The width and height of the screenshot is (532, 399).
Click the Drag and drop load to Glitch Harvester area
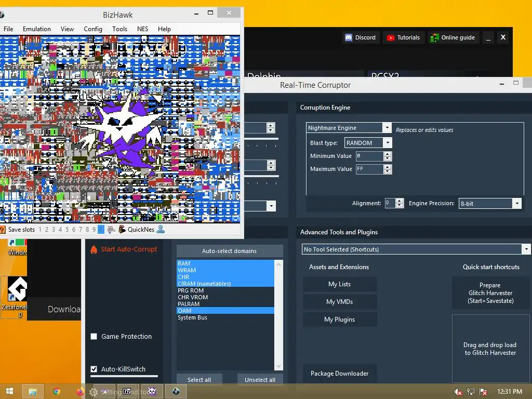click(490, 349)
